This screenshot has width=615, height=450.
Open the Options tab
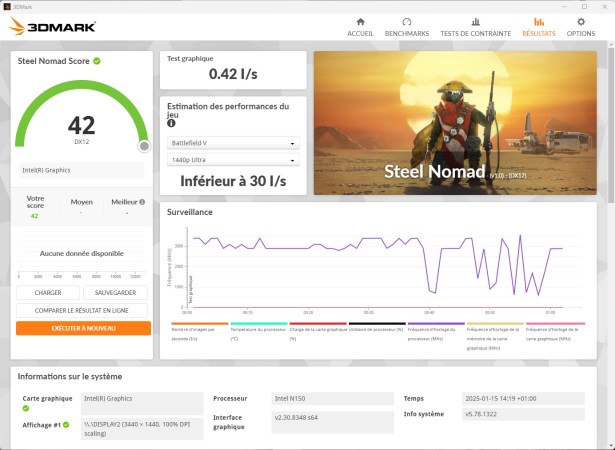580,27
